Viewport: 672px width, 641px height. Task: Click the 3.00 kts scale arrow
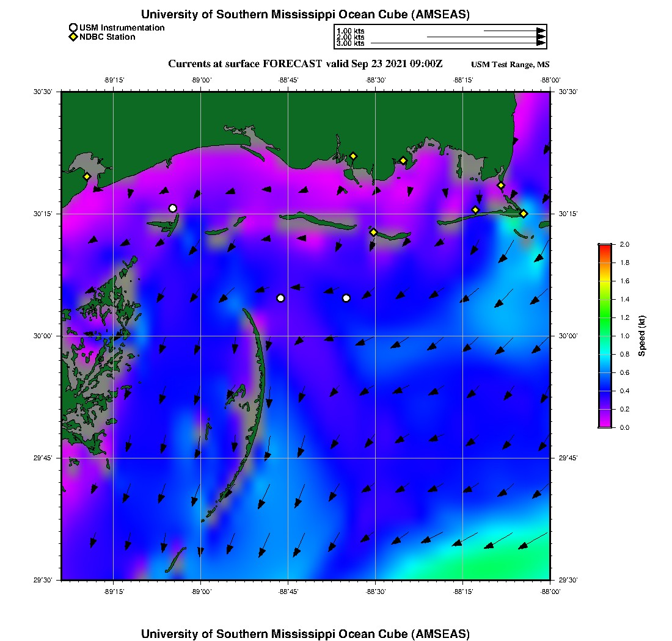[x=458, y=43]
